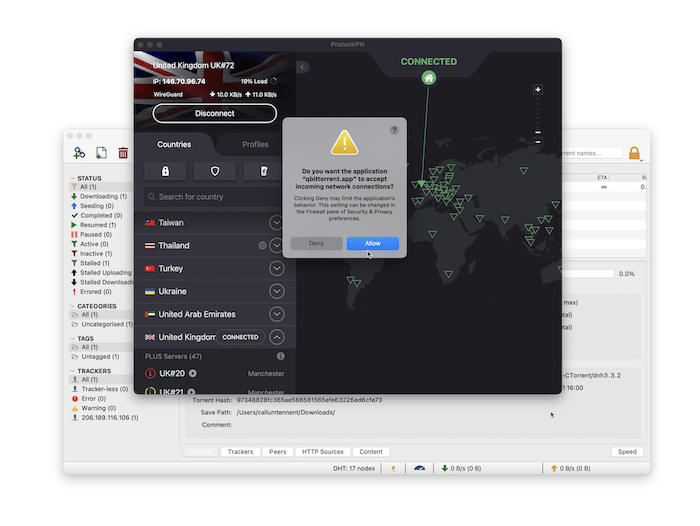Click the Thailand globe icon
700x526 pixels.
262,246
